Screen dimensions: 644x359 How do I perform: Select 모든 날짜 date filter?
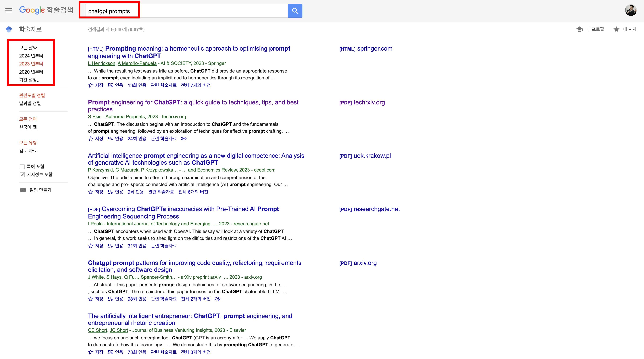tap(28, 48)
